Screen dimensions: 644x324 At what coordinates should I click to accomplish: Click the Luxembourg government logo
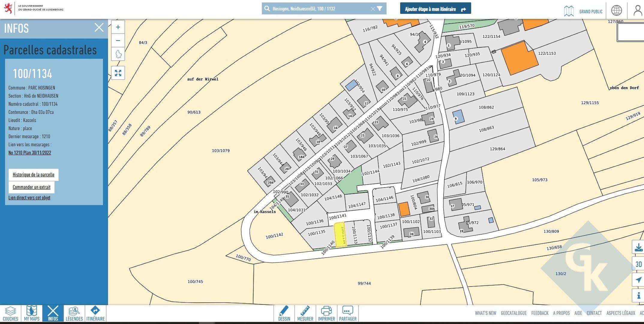pyautogui.click(x=34, y=8)
